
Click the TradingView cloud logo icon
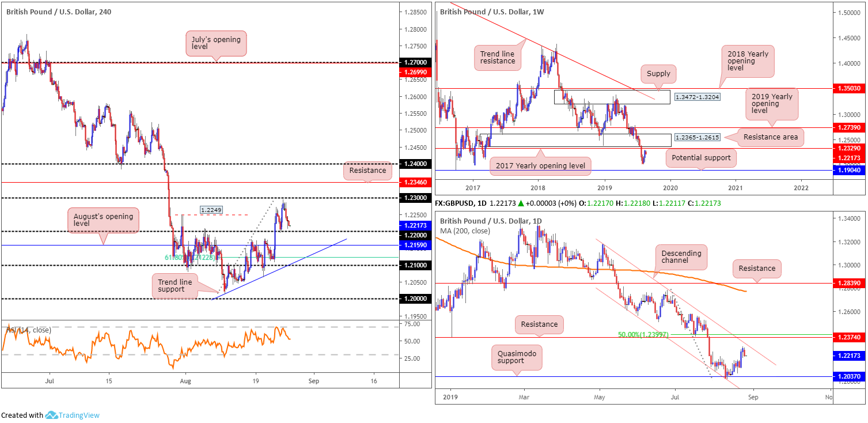point(52,416)
